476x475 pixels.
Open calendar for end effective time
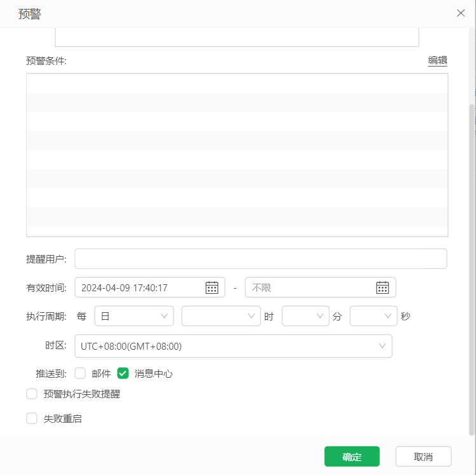tap(382, 287)
